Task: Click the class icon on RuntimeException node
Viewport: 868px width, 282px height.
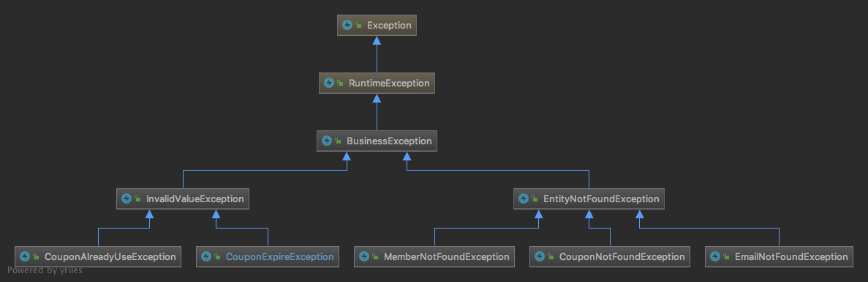Action: [329, 83]
